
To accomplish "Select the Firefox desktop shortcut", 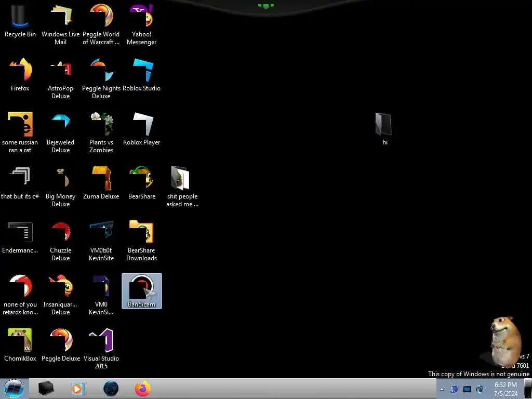I will click(20, 75).
